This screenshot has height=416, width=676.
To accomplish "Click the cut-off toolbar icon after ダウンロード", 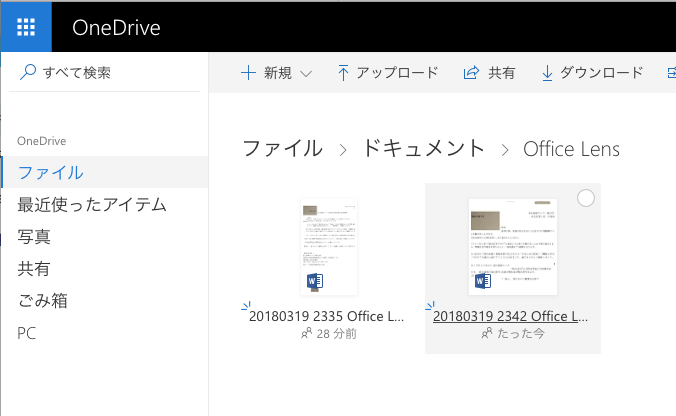I will click(x=671, y=73).
